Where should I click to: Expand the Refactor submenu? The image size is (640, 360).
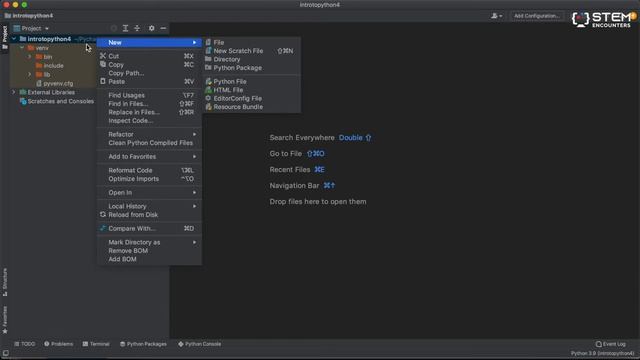click(149, 135)
